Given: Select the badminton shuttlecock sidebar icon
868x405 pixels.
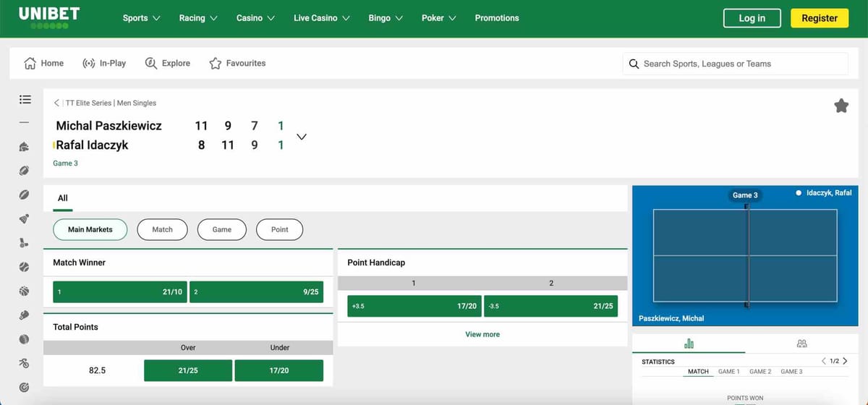Looking at the screenshot, I should click(x=25, y=218).
